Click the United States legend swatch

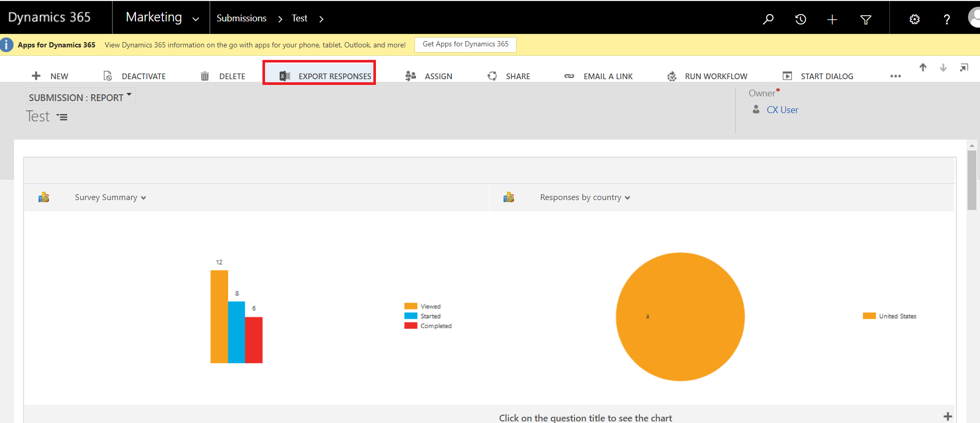point(869,316)
